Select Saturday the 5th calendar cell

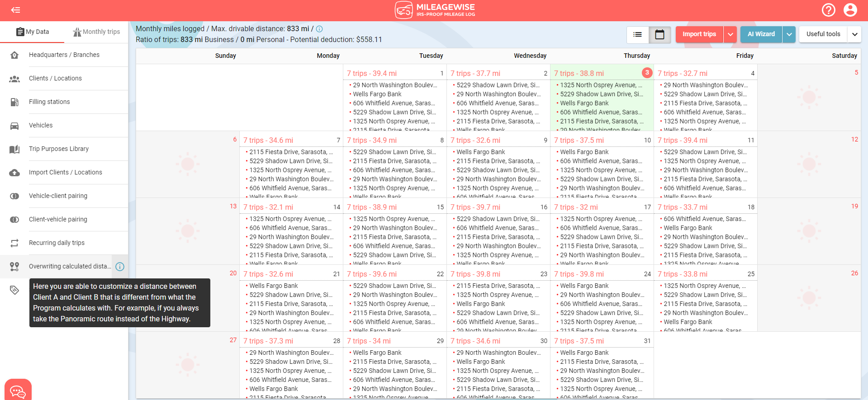[809, 98]
